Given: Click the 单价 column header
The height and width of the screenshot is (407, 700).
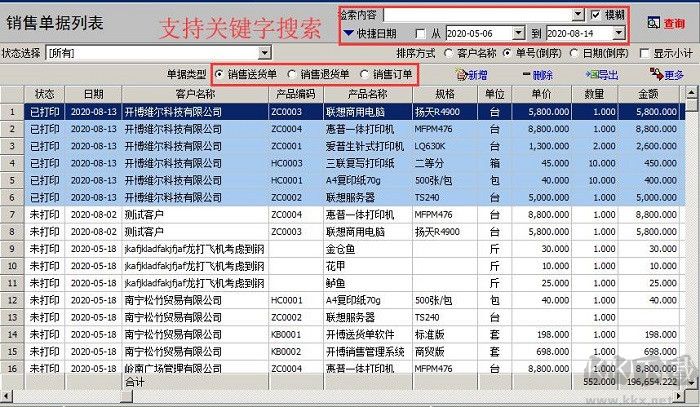Looking at the screenshot, I should click(x=542, y=94).
